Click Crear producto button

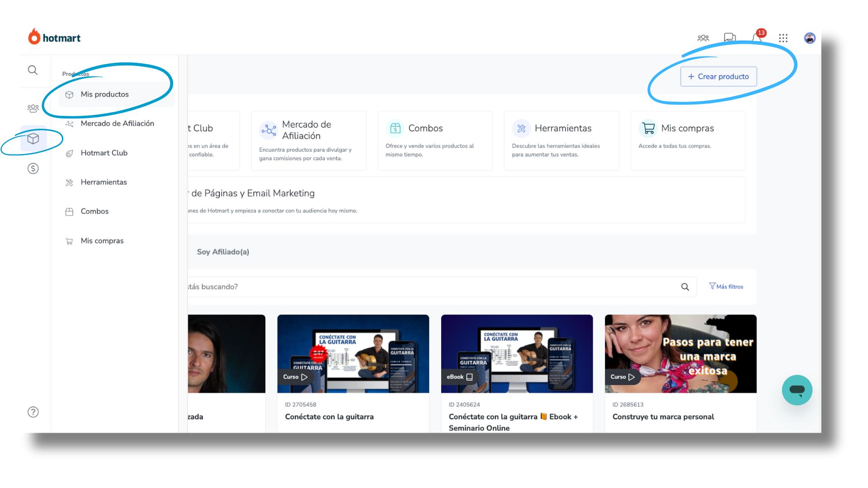[x=718, y=76]
